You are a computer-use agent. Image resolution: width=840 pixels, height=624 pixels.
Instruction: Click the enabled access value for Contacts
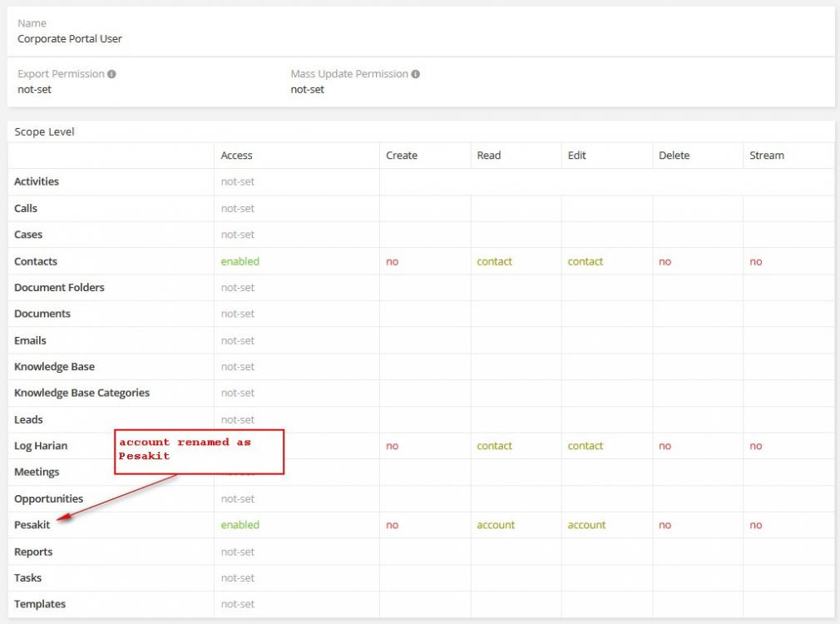coord(240,261)
